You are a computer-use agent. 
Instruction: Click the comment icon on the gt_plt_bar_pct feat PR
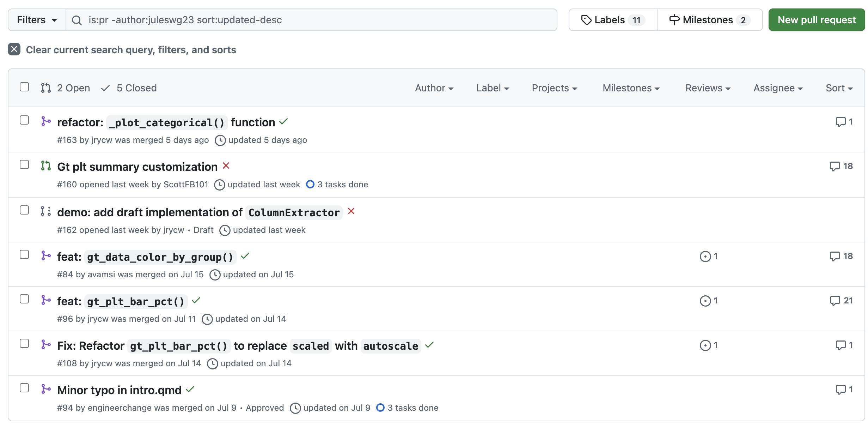tap(835, 301)
